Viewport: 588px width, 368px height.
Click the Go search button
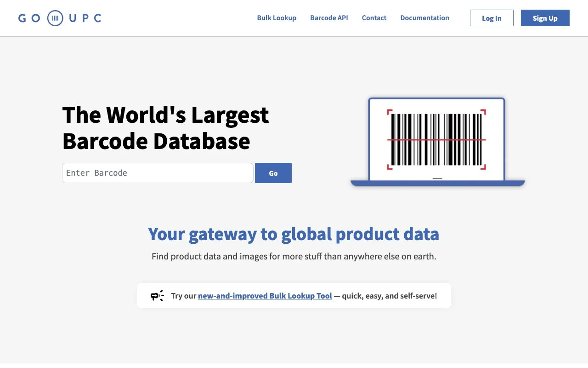point(273,173)
